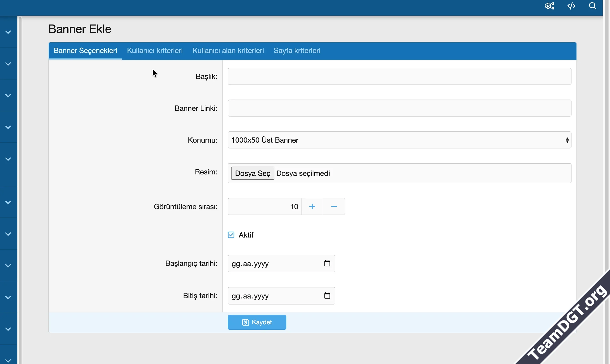Click the Görüntüleme sırası number field
This screenshot has width=610, height=364.
[264, 206]
